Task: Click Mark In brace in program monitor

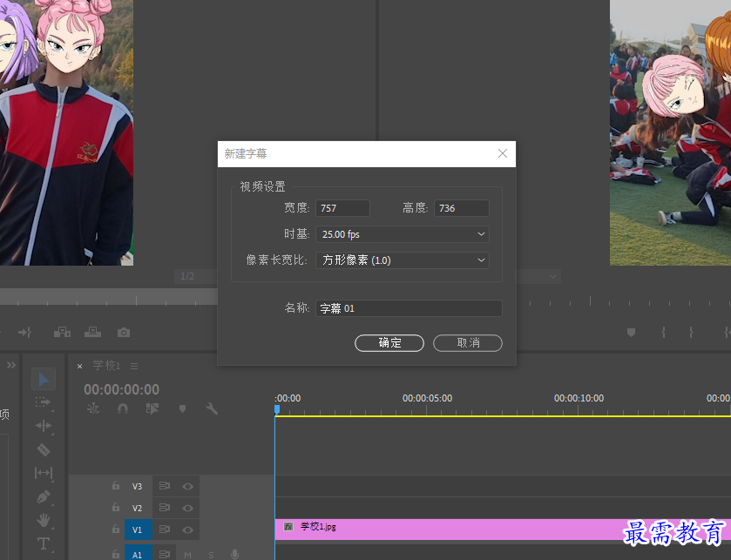Action: [663, 332]
